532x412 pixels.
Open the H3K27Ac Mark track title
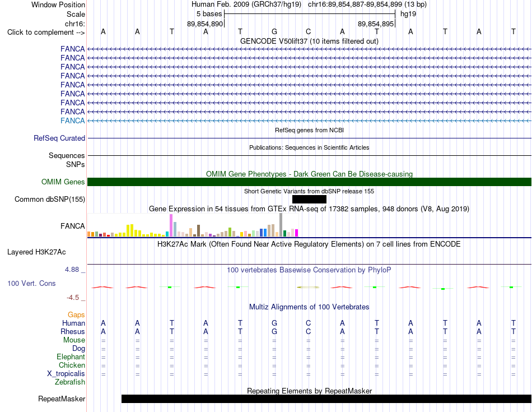[309, 244]
